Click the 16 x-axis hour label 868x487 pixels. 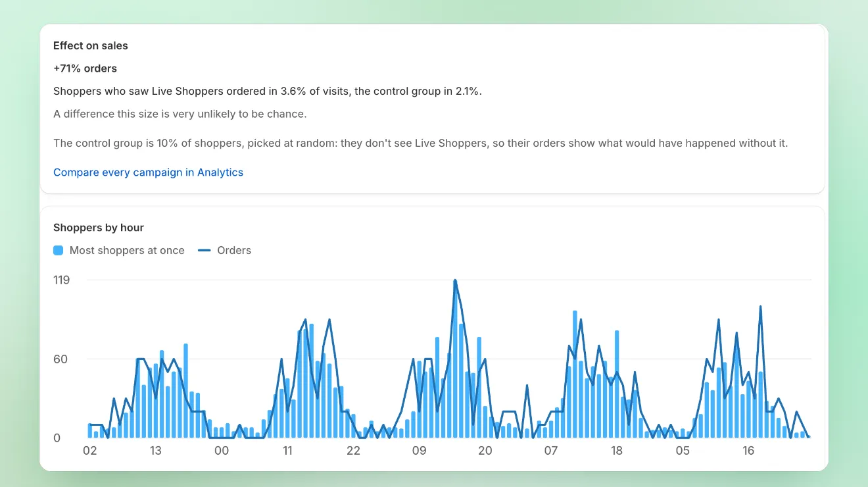point(748,451)
